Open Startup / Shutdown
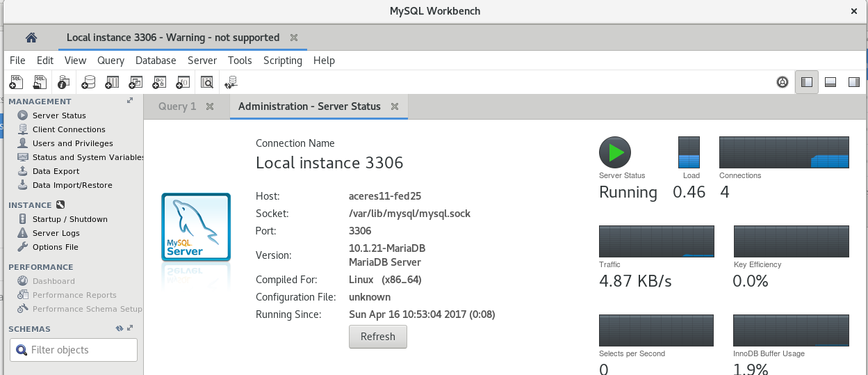The image size is (868, 375). [x=69, y=219]
